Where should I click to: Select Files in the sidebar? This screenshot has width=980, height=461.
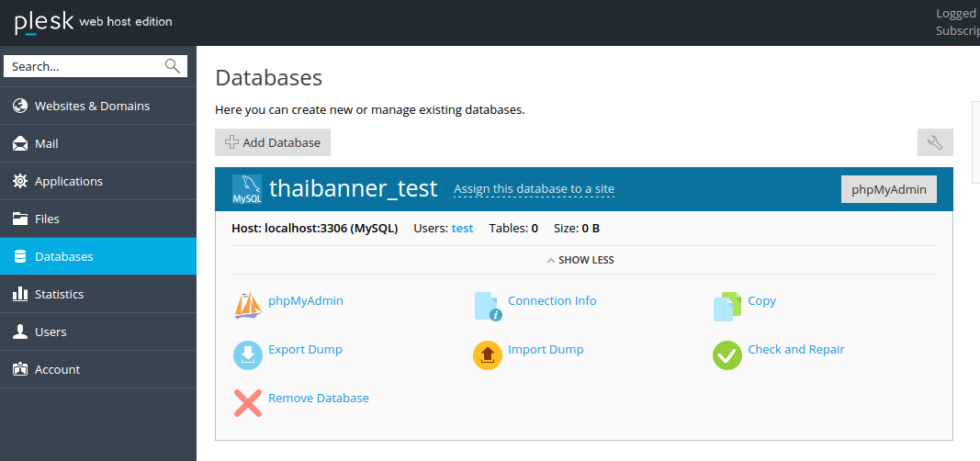(x=47, y=219)
